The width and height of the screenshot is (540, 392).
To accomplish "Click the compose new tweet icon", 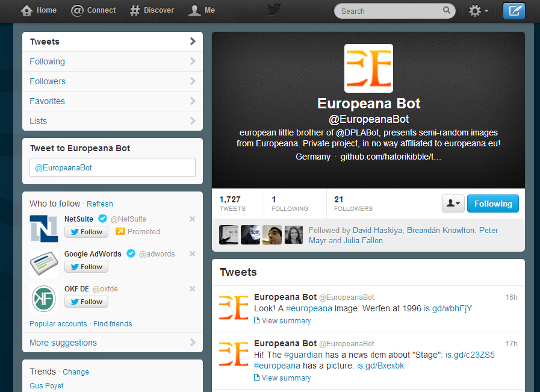I will (514, 11).
